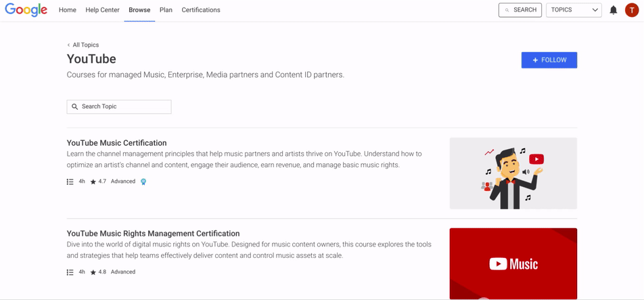The image size is (644, 300).
Task: Click star rating 4.8 icon
Action: (x=93, y=272)
